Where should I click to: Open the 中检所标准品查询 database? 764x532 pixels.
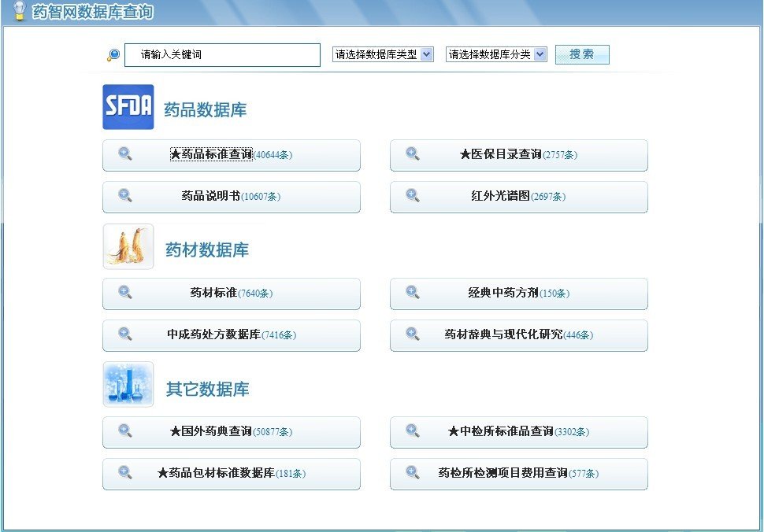[518, 432]
